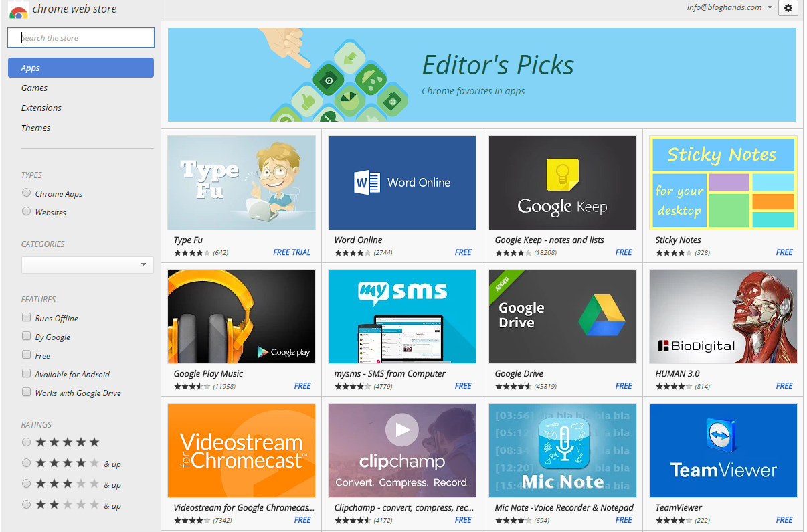This screenshot has width=807, height=532.
Task: Click FREE under Word Online
Action: pos(463,252)
